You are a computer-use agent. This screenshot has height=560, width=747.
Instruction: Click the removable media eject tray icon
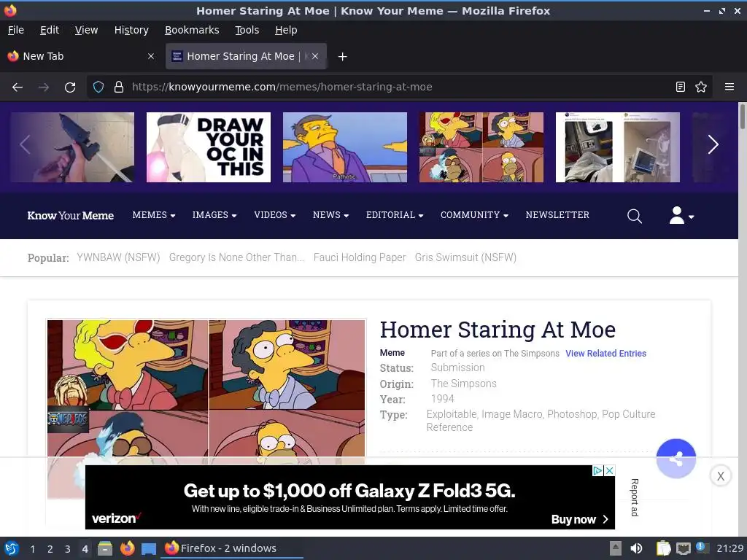(x=616, y=548)
